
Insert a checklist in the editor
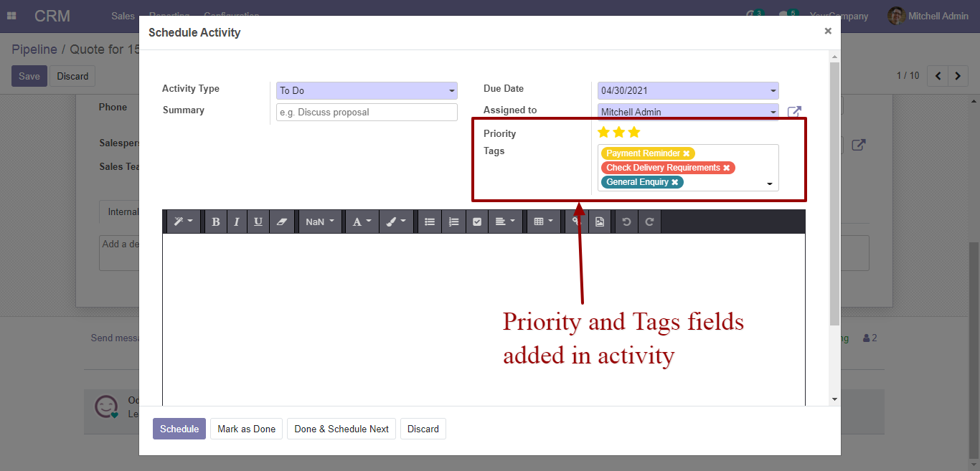click(x=477, y=222)
